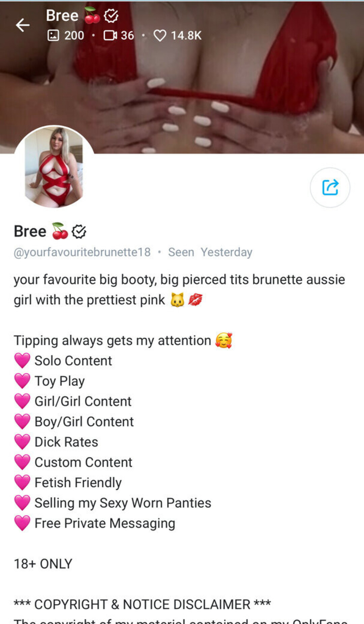Tap the cherry emoji beside the header name
364x624 pixels.
[92, 16]
